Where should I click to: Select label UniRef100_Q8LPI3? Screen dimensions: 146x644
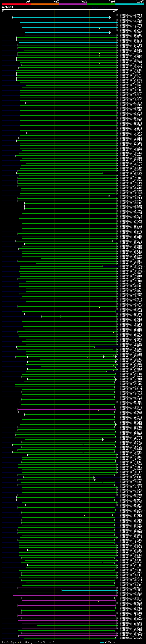tap(131, 387)
